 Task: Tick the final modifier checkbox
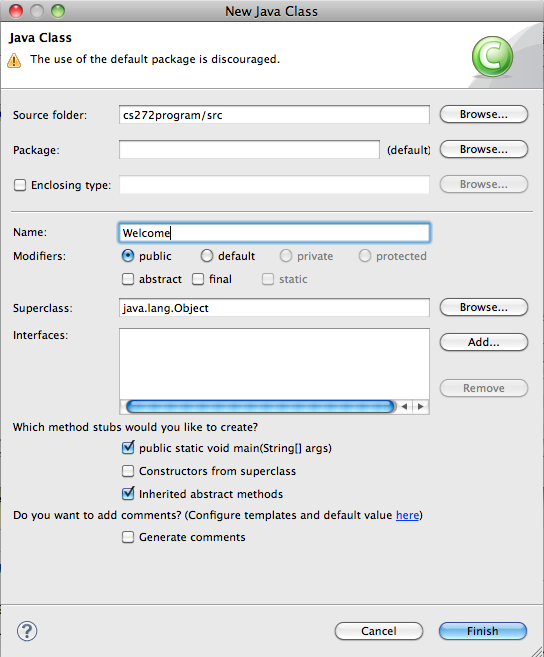tap(198, 279)
